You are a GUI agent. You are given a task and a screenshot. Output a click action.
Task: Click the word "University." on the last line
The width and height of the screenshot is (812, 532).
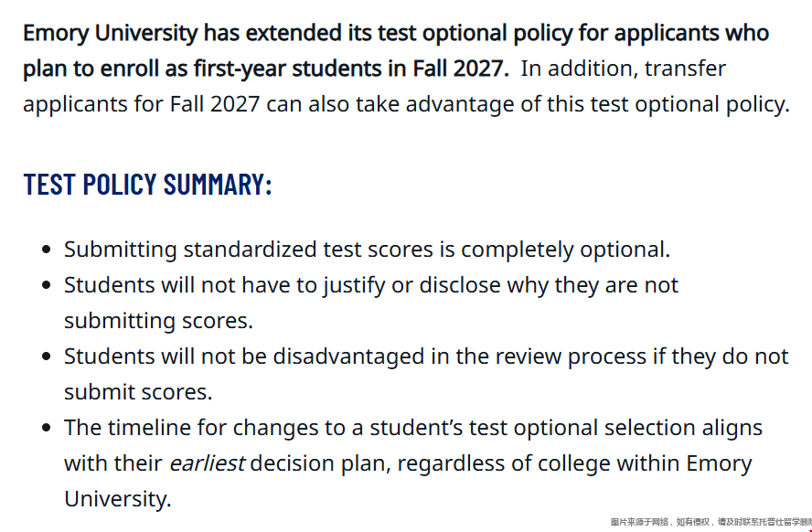[x=117, y=499]
